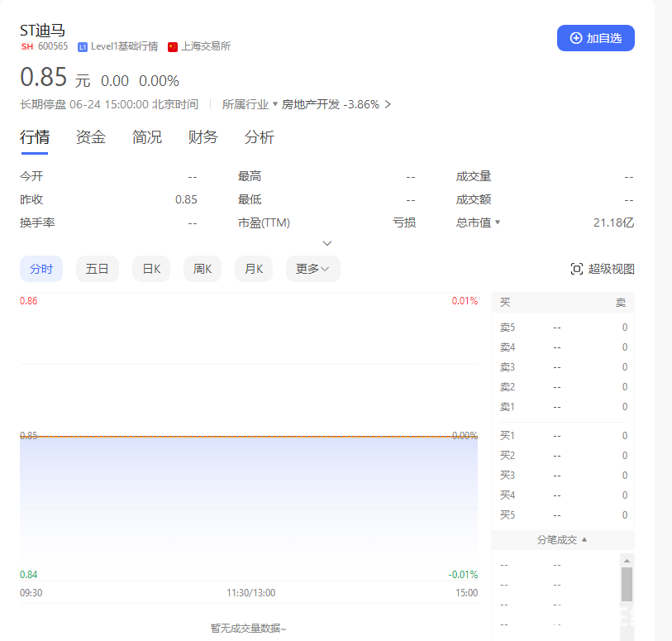Viewport: 672px width, 641px height.
Task: Click the SH market tag icon
Action: (27, 46)
